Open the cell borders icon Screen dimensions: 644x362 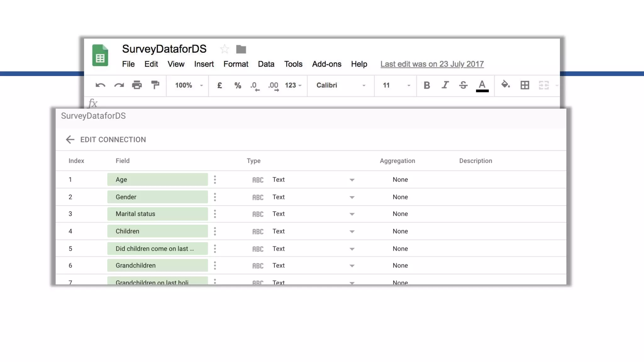point(525,85)
